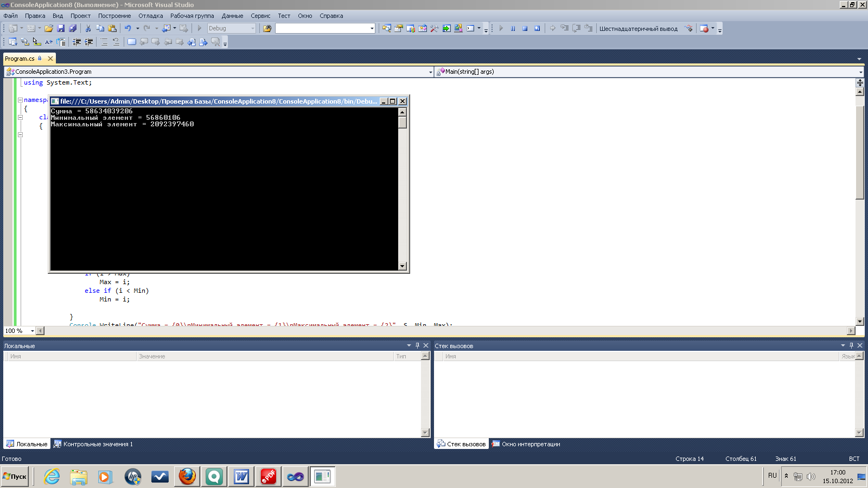Open Firefox from the taskbar
Screen dimensions: 868x488
pos(187,477)
